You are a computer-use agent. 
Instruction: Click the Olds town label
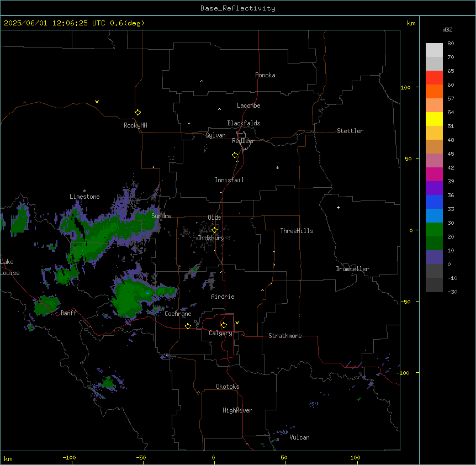[214, 218]
